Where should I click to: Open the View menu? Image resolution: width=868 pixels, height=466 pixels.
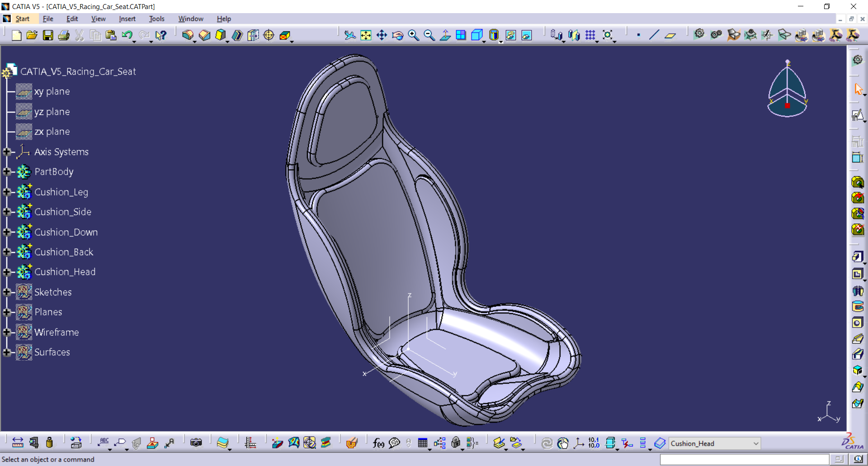(98, 19)
